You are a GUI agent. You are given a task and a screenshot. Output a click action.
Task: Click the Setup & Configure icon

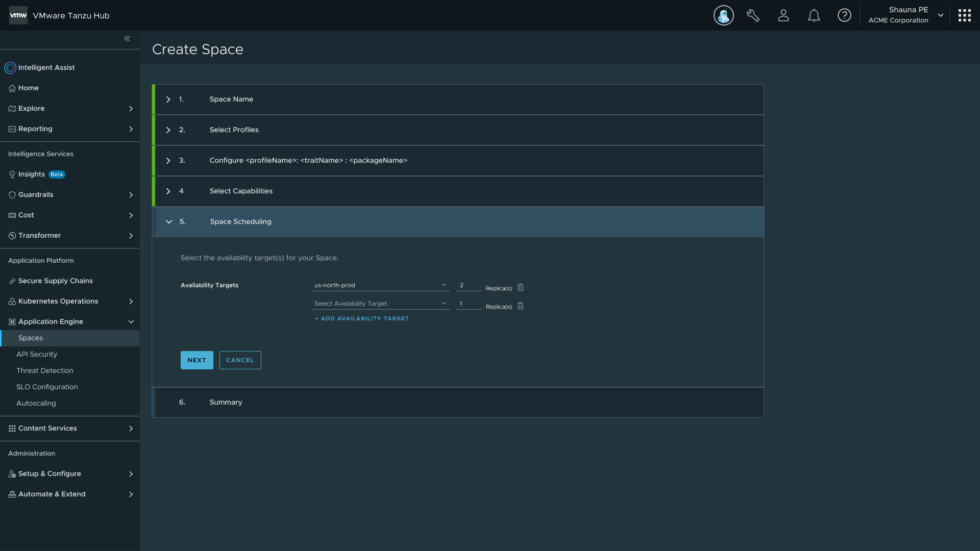[x=12, y=474]
